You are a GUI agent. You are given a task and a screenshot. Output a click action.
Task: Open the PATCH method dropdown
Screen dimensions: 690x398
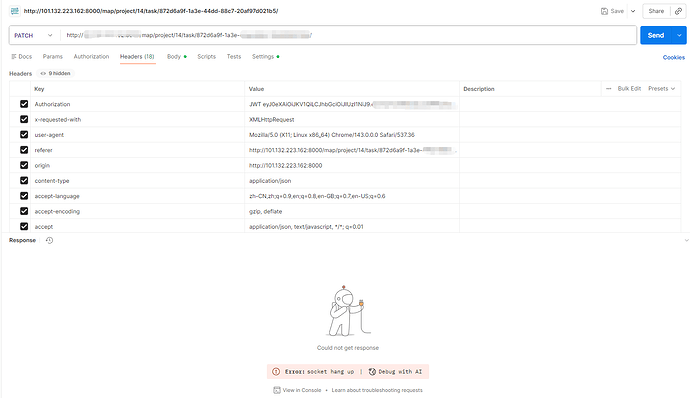[33, 35]
